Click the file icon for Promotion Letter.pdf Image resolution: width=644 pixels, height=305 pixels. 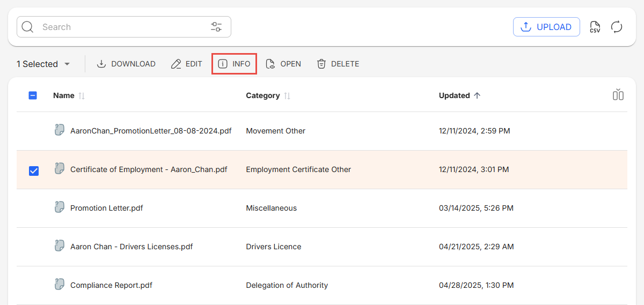[60, 207]
